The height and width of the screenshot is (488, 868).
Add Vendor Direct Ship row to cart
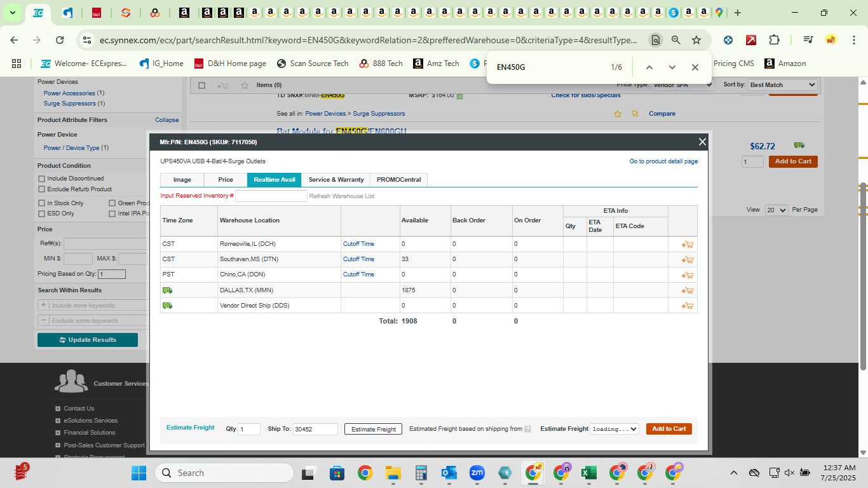[687, 306]
